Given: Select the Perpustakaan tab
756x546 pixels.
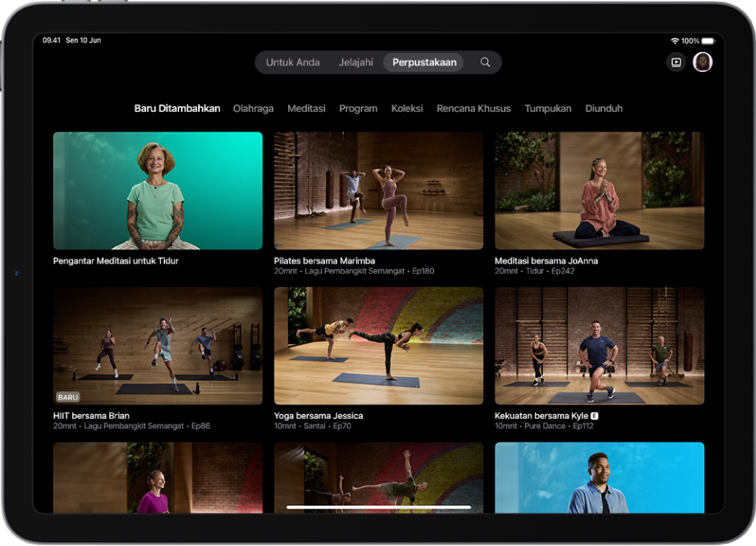Looking at the screenshot, I should coord(424,62).
